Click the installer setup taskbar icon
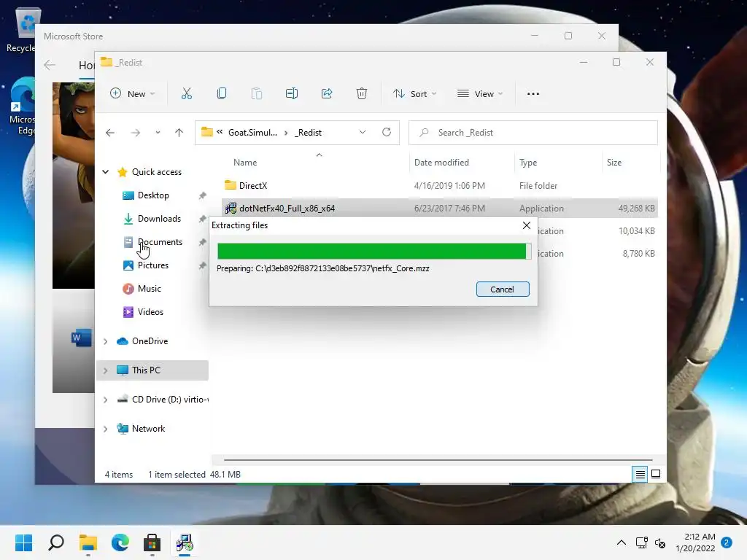Image resolution: width=747 pixels, height=560 pixels. (185, 542)
